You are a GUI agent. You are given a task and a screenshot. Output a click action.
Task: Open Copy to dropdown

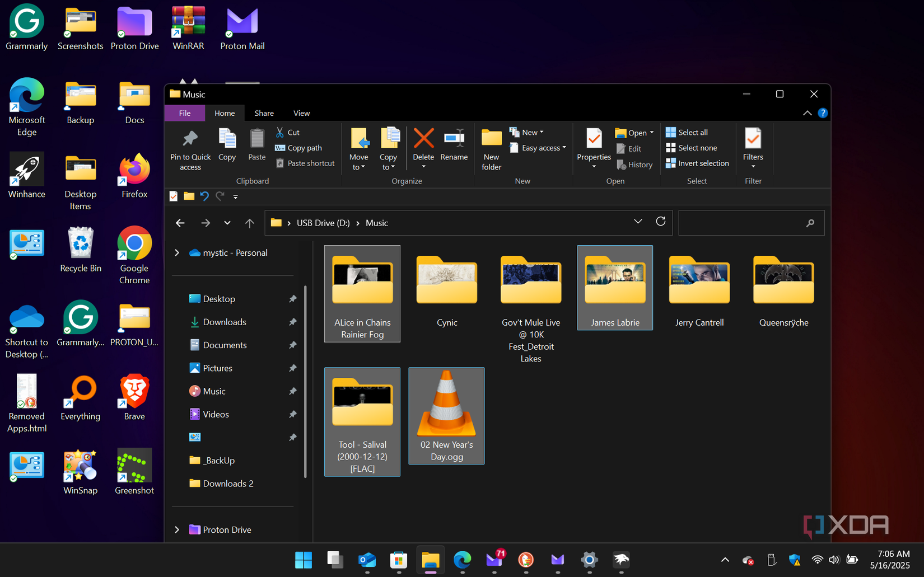[x=388, y=167]
